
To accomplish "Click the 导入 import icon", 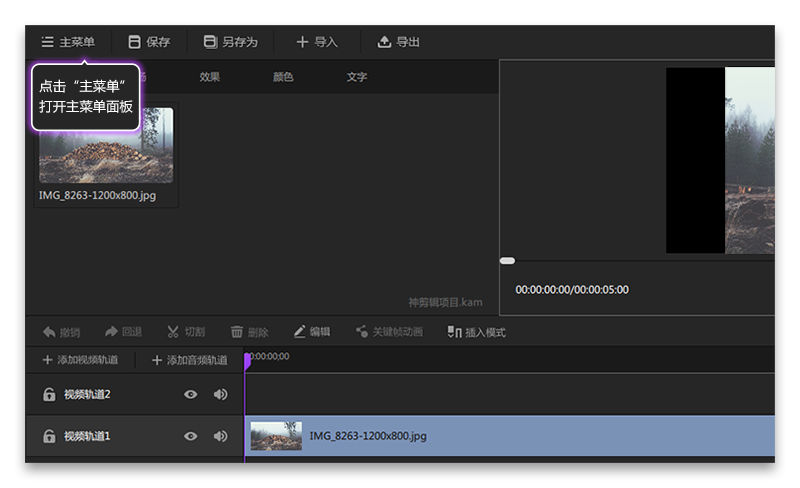I will tap(302, 42).
